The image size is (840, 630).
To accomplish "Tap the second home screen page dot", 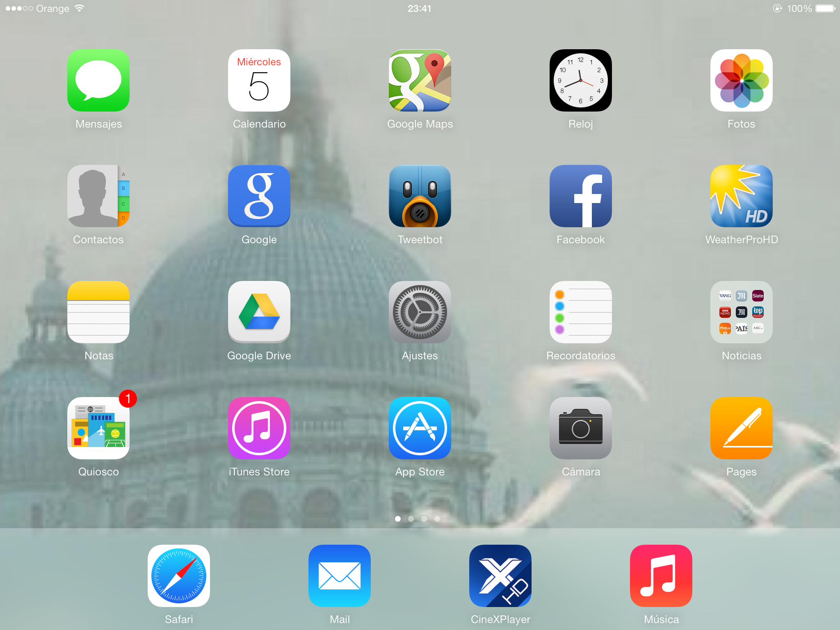I will pos(411,519).
